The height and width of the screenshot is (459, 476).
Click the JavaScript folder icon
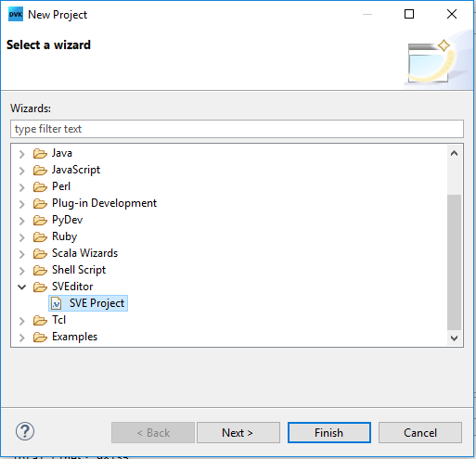pos(40,171)
